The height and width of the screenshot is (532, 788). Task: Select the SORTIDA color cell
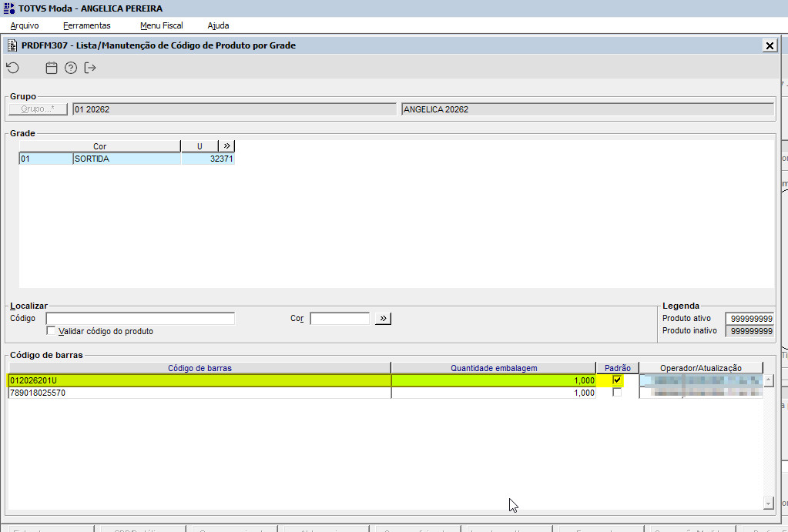point(127,159)
